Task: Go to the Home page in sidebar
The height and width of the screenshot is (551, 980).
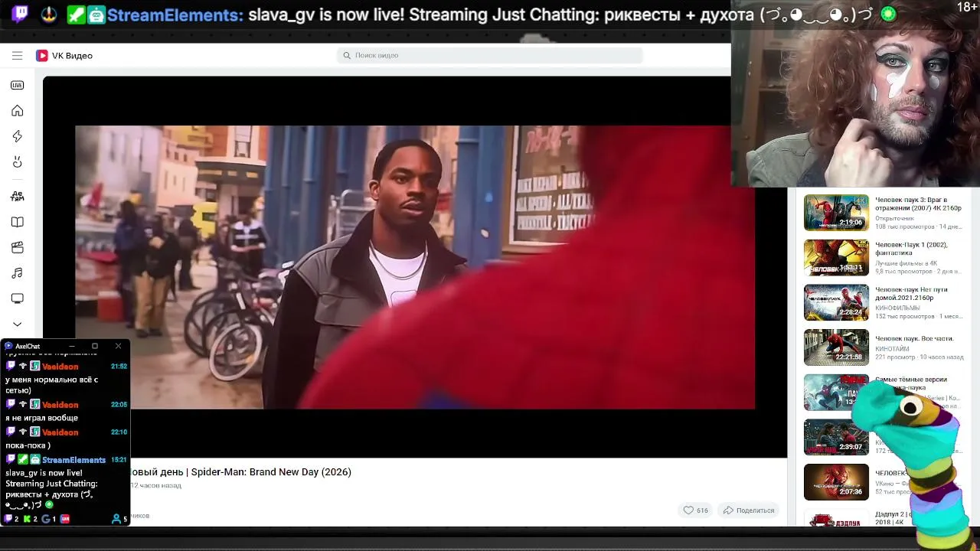Action: pyautogui.click(x=17, y=111)
